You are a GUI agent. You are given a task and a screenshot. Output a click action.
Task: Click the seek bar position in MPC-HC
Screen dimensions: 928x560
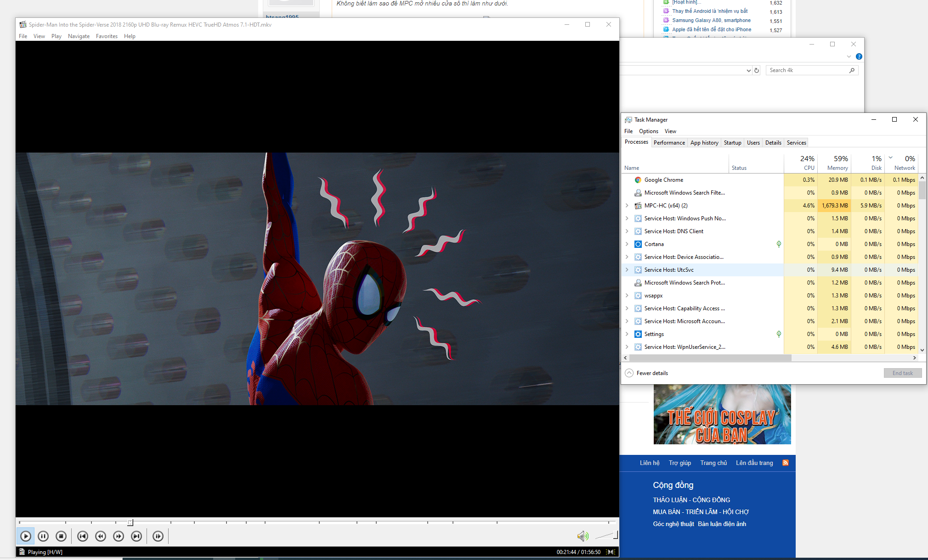point(317,522)
